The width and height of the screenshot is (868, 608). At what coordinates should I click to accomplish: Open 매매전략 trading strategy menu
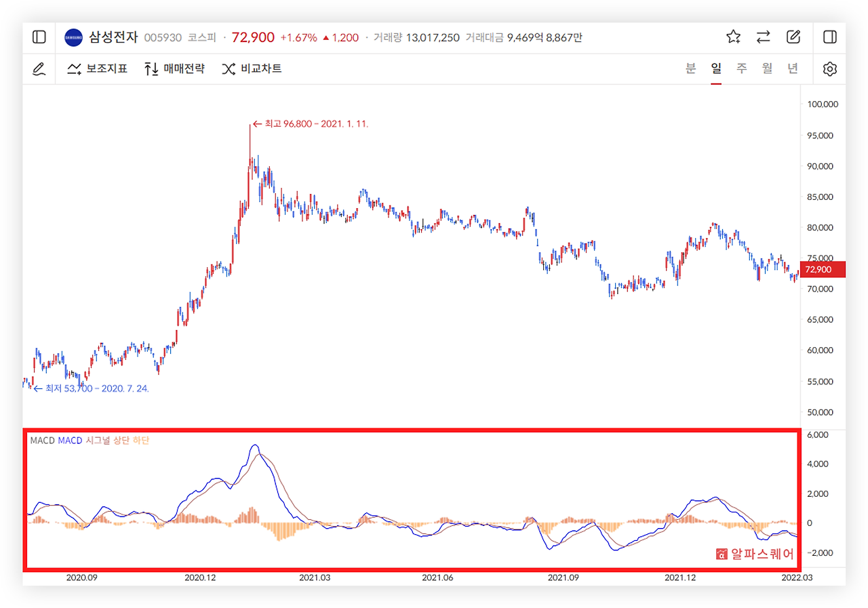click(x=174, y=68)
